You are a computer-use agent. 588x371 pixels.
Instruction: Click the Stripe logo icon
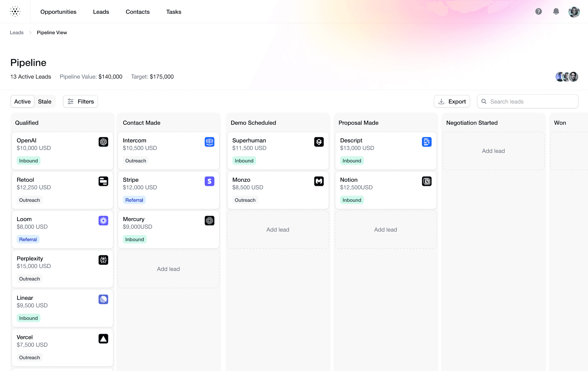coord(209,181)
